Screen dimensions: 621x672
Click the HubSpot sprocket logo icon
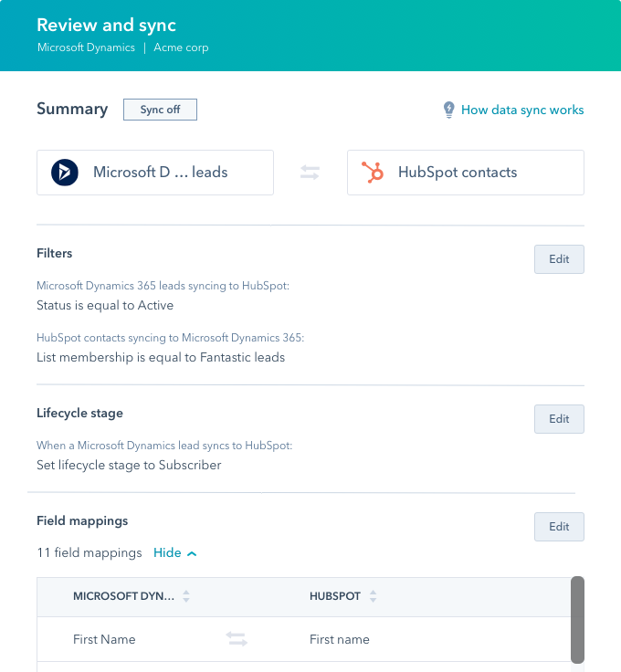(x=373, y=173)
